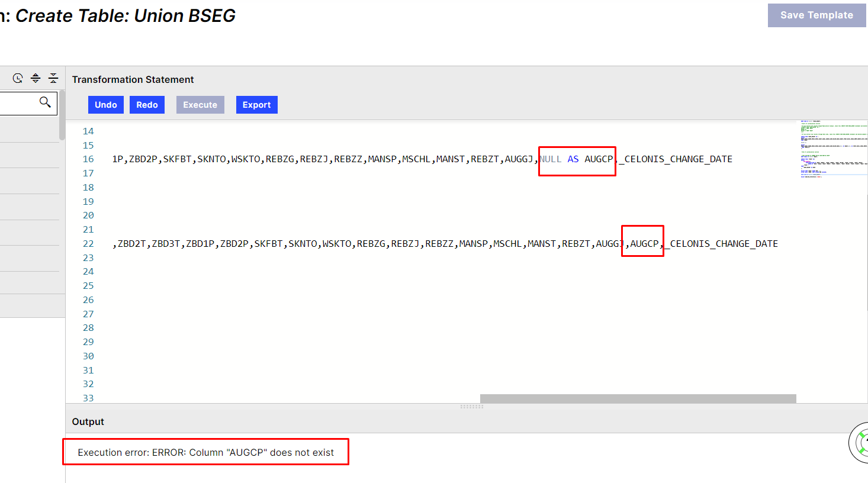This screenshot has width=868, height=483.
Task: Click the collapse all rows icon
Action: click(53, 78)
